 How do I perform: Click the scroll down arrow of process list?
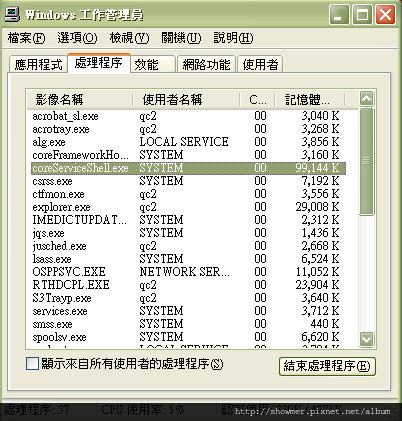[x=367, y=339]
